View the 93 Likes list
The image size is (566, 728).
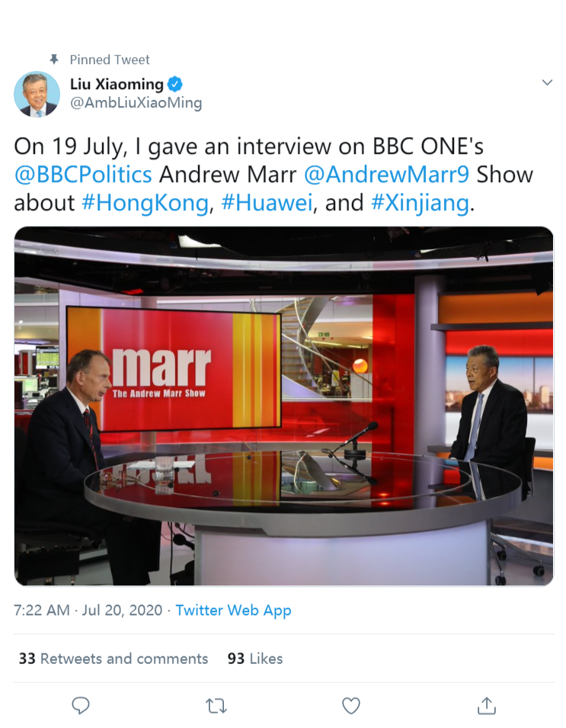coord(254,659)
